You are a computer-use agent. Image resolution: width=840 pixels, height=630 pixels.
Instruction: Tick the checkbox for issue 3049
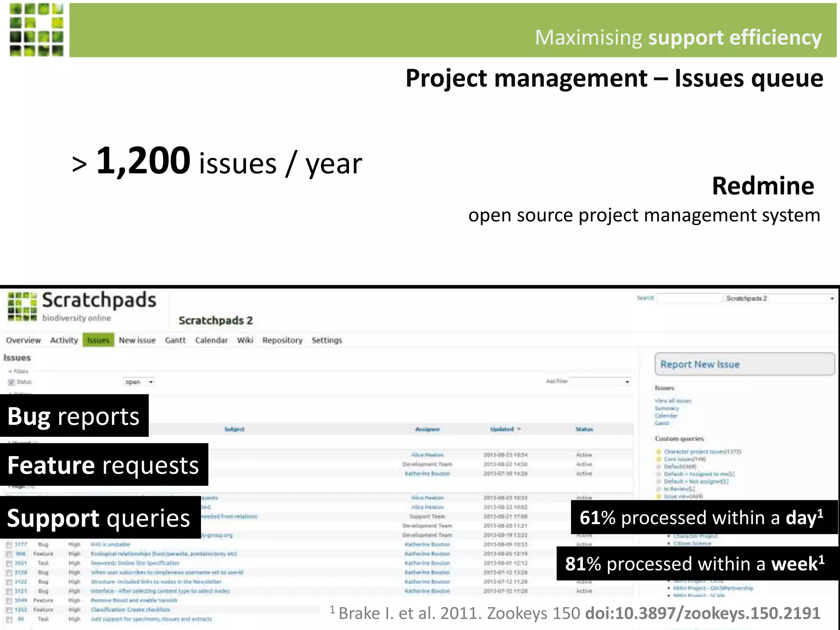(x=9, y=601)
